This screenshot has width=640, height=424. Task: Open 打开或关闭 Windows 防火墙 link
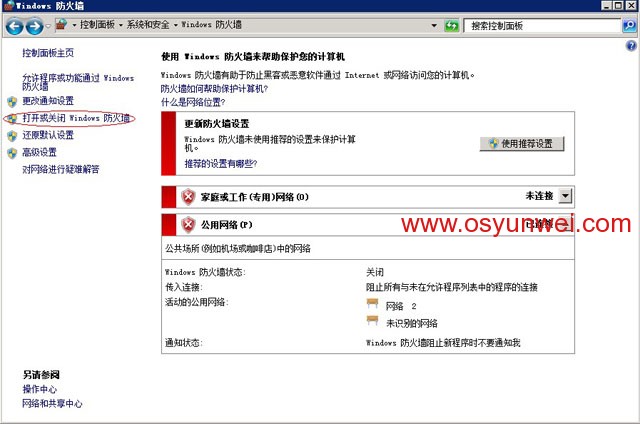(x=76, y=118)
